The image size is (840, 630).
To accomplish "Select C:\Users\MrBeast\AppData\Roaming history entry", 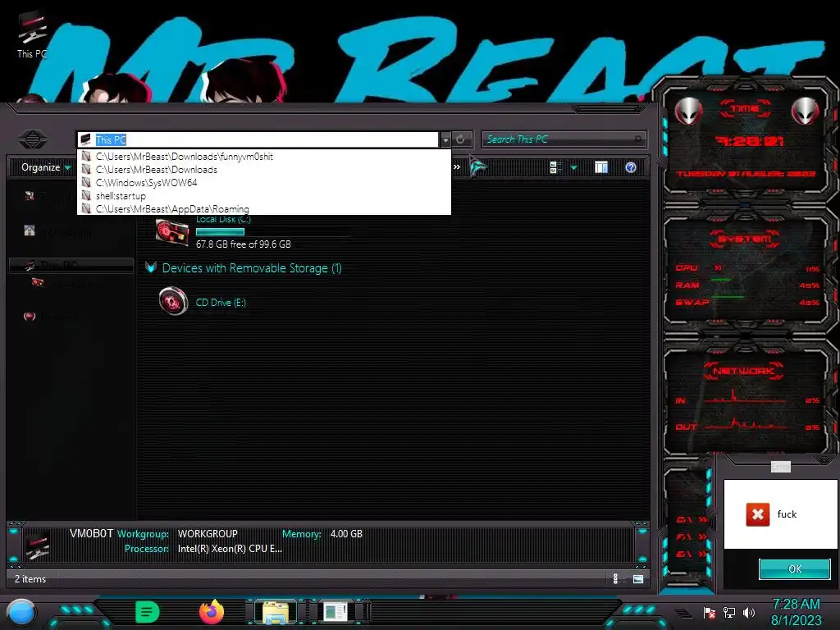I will [264, 208].
